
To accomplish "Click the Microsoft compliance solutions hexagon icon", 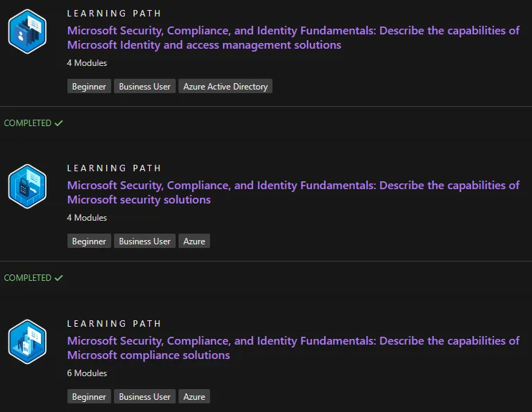I will (x=27, y=342).
